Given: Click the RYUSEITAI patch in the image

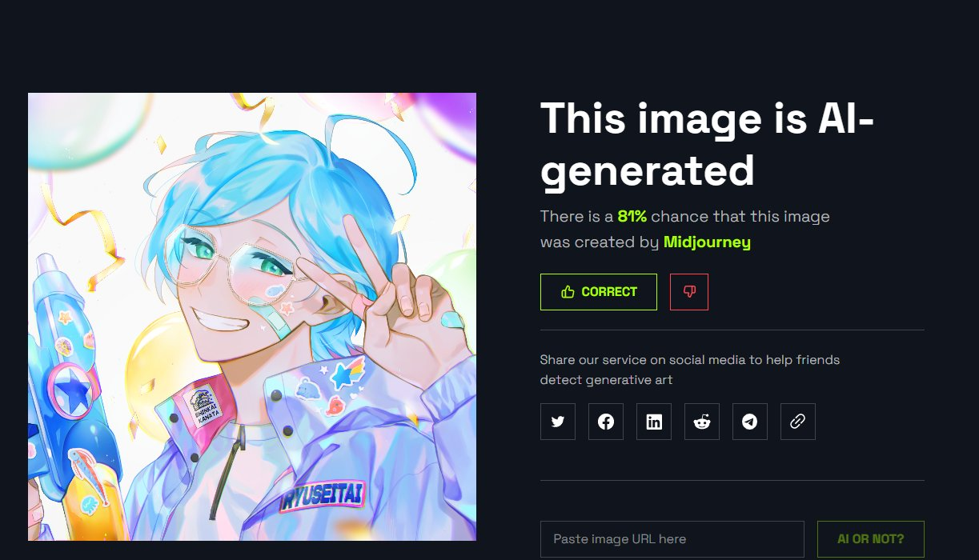Looking at the screenshot, I should 323,496.
